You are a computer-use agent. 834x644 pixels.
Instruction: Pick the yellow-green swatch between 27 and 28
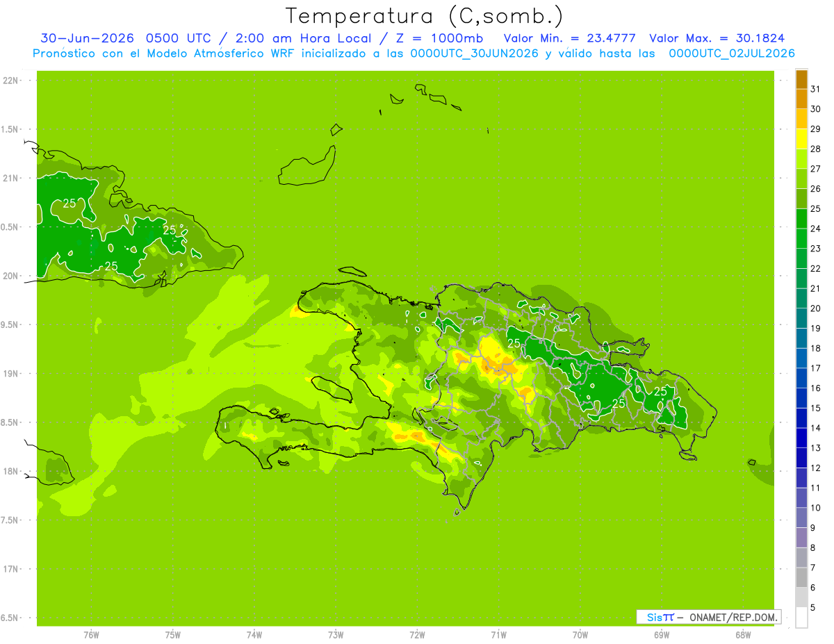pyautogui.click(x=801, y=159)
